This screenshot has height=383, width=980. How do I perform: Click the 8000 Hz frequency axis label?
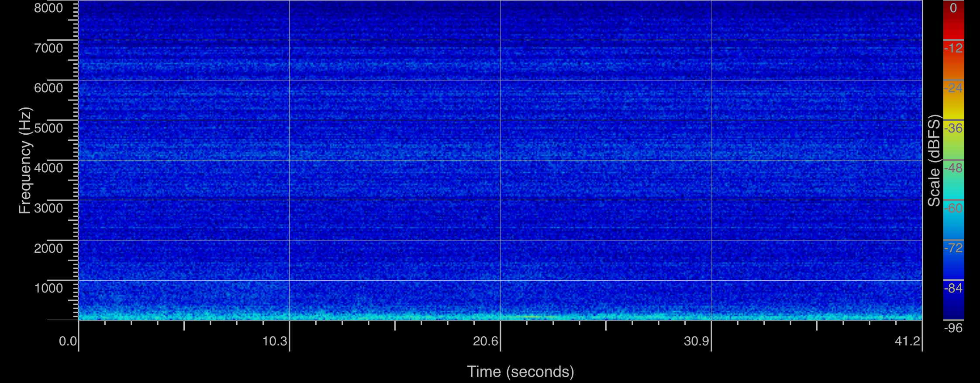tap(48, 8)
